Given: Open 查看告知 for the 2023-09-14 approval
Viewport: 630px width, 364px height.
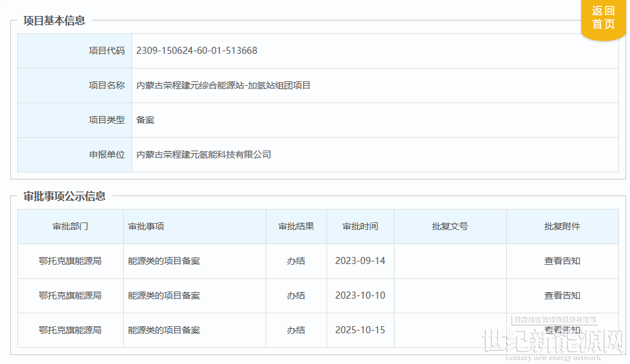Looking at the screenshot, I should pos(562,261).
